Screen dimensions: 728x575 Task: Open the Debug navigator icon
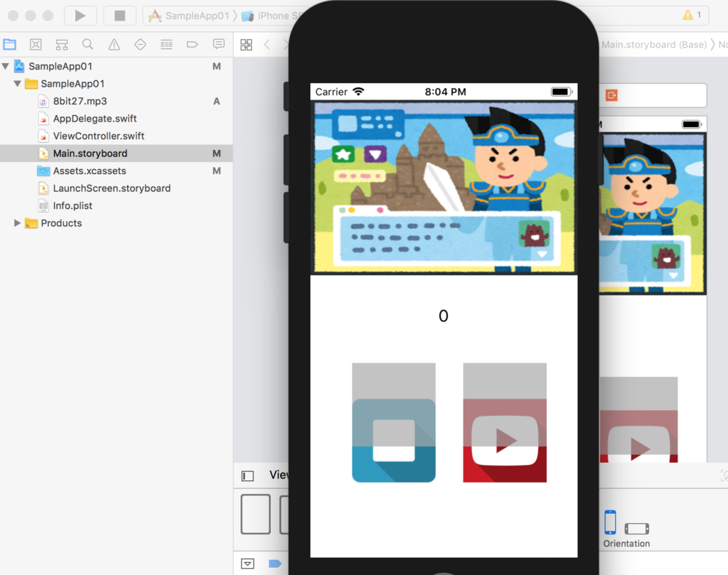tap(166, 45)
